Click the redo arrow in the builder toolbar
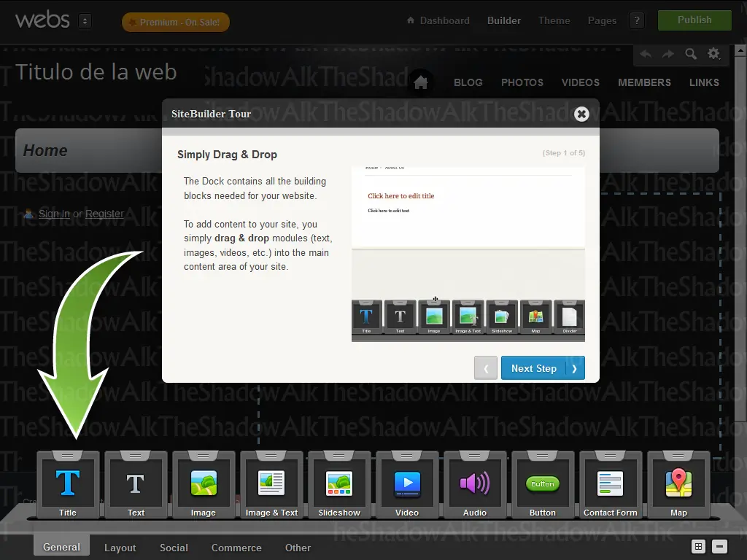The height and width of the screenshot is (560, 747). point(668,54)
